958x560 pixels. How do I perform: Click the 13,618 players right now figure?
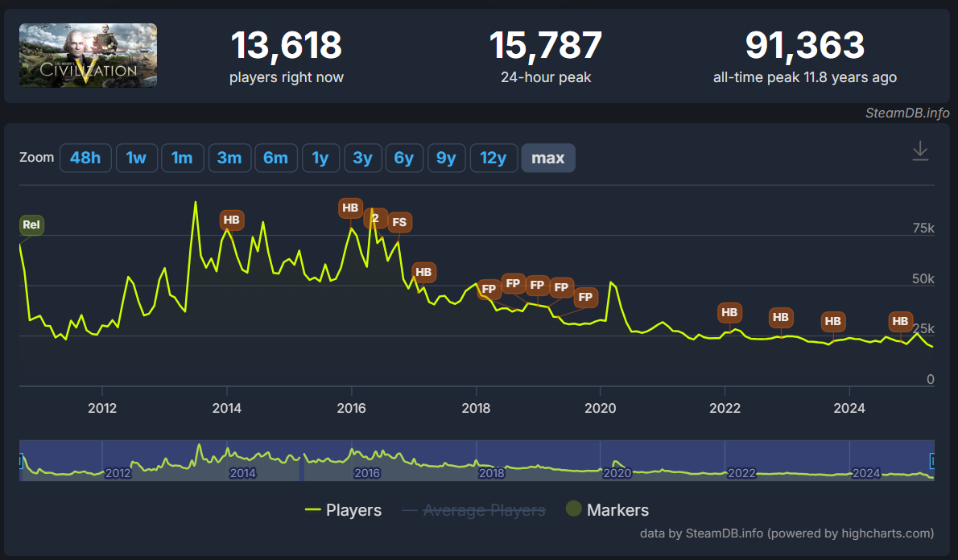(x=286, y=45)
